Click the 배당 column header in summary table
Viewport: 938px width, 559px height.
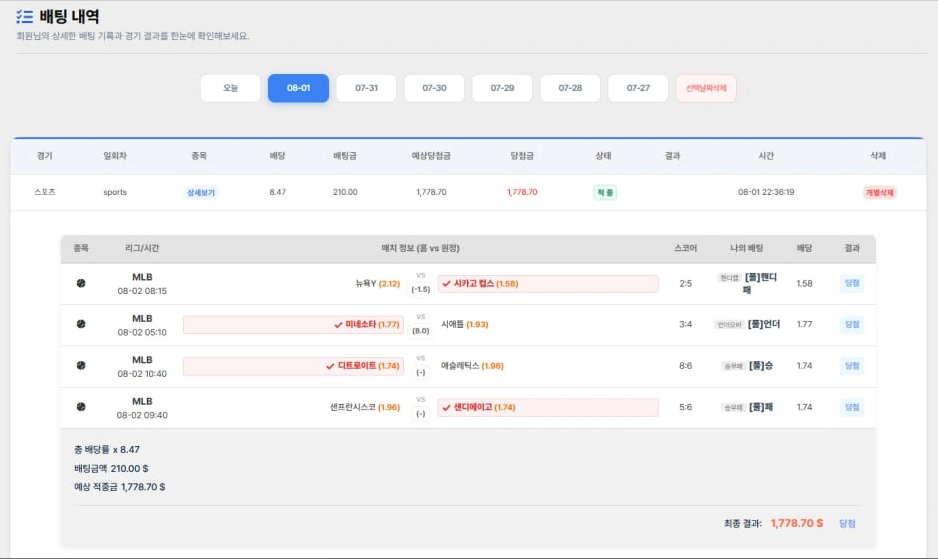tap(278, 156)
